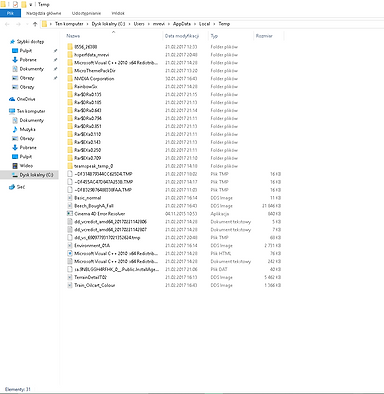Open the Plik tab
The image size is (384, 394).
10,13
